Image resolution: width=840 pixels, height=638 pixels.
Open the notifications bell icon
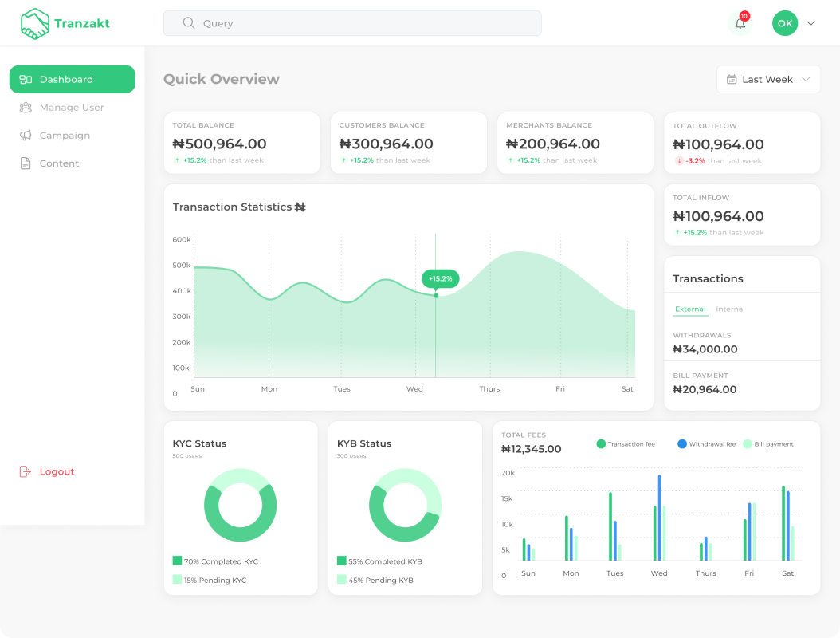pyautogui.click(x=740, y=23)
